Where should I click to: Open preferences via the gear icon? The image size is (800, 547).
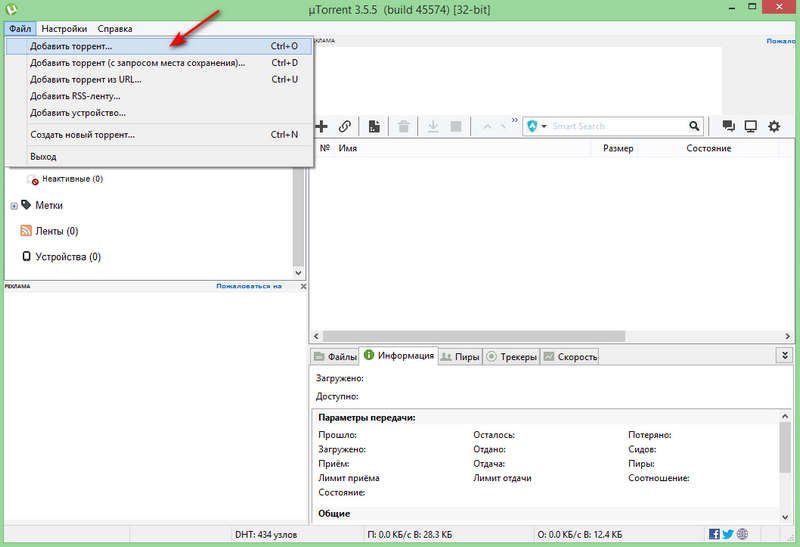coord(774,127)
